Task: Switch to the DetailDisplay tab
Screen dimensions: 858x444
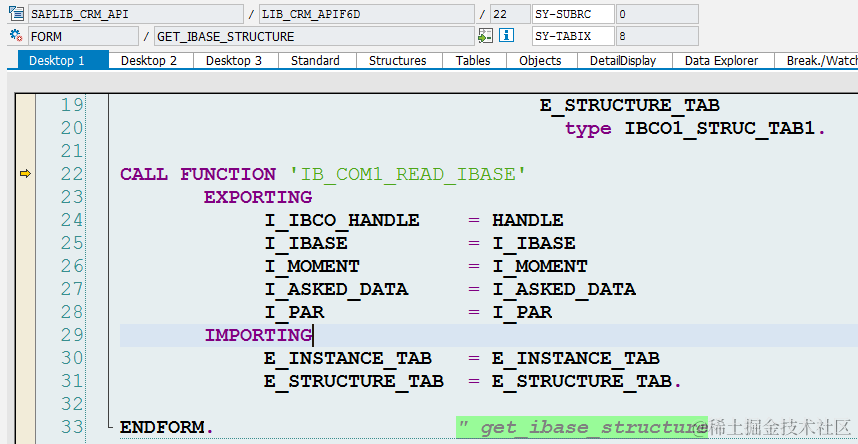Action: [623, 60]
